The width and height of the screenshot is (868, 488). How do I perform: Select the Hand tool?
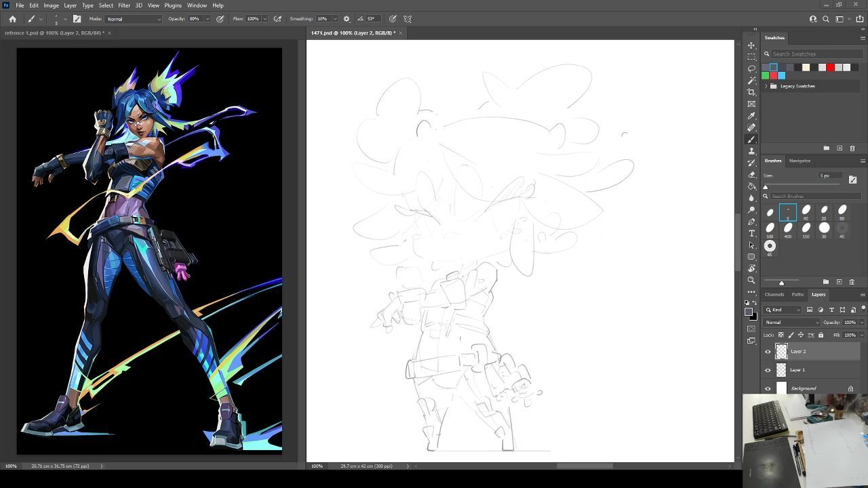(751, 268)
